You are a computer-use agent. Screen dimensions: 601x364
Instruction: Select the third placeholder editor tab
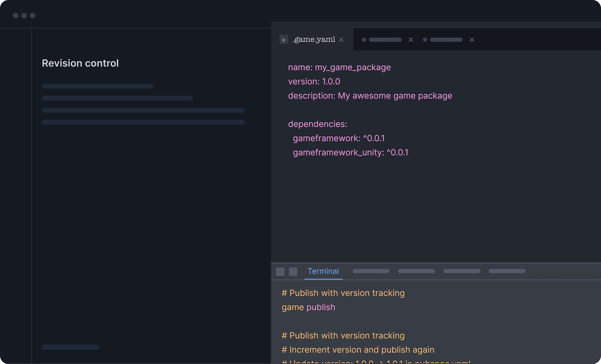(x=446, y=40)
